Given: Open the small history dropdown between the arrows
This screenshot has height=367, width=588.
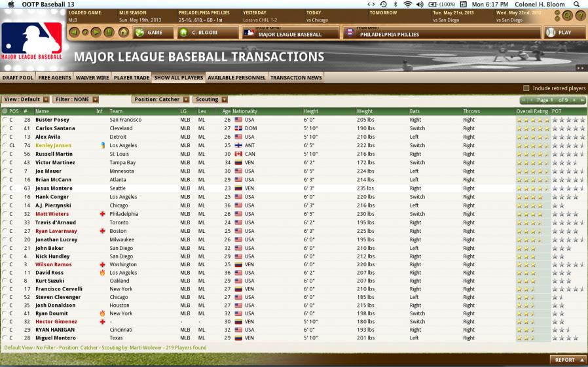Looking at the screenshot, I should (x=85, y=33).
